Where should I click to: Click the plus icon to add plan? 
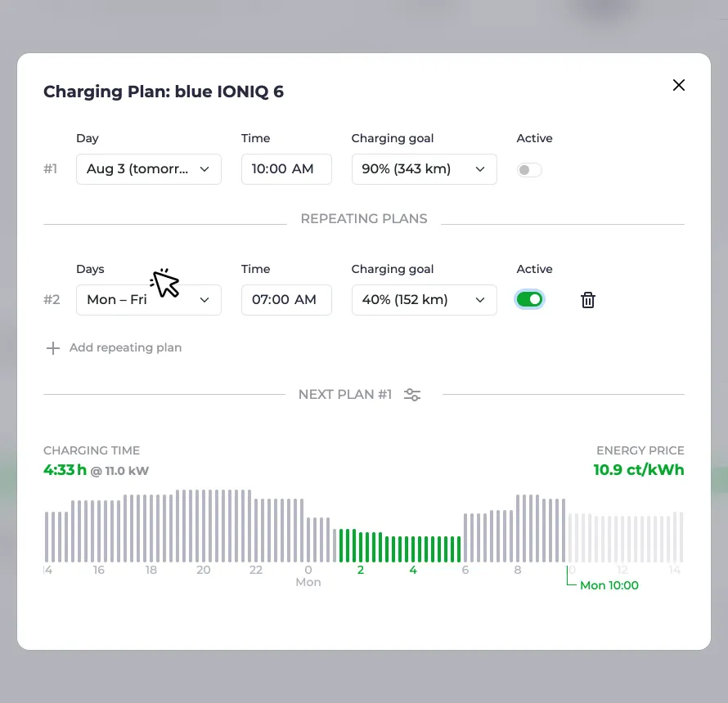pyautogui.click(x=53, y=348)
